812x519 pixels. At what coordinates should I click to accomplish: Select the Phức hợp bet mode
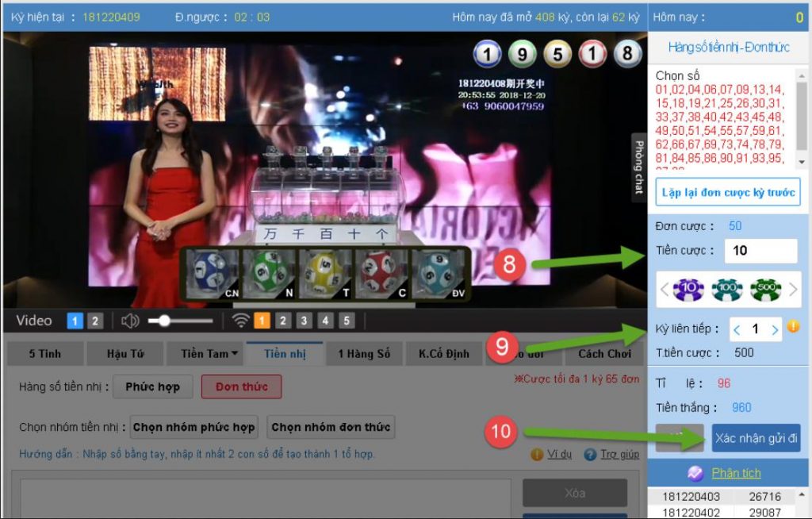[x=152, y=386]
